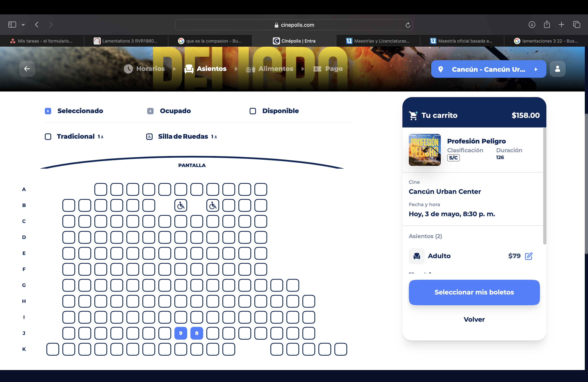Open a new tab with plus icon

click(x=561, y=25)
